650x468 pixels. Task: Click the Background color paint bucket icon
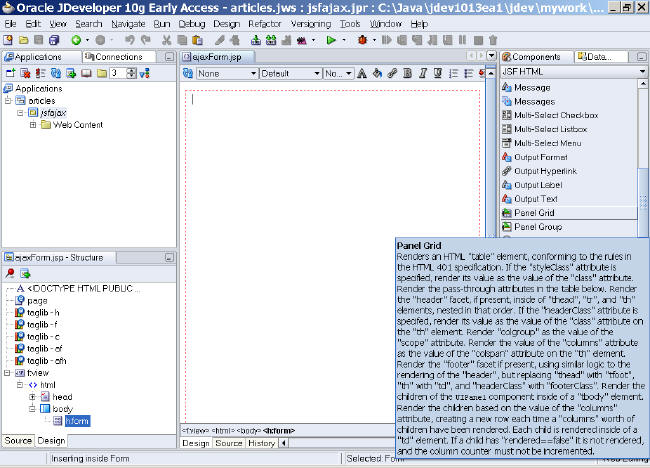click(377, 73)
